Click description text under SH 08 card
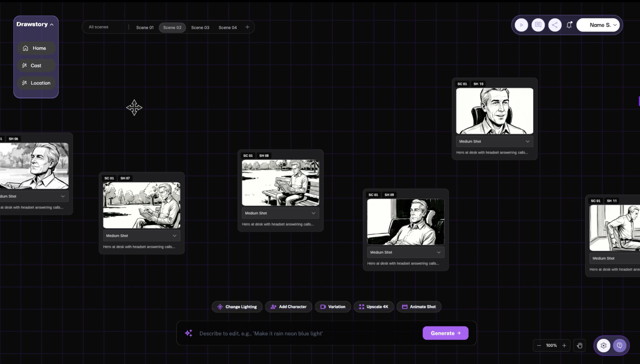The image size is (640, 364). 278,224
